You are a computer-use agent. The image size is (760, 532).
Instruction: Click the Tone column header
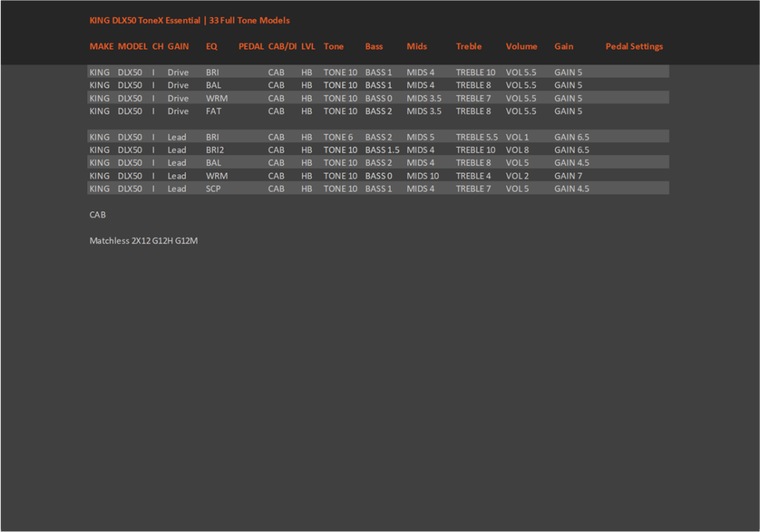coord(333,47)
